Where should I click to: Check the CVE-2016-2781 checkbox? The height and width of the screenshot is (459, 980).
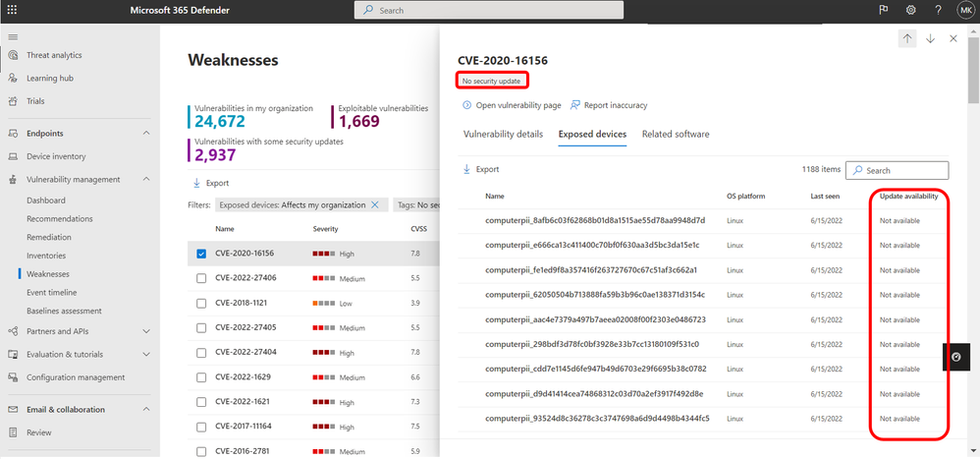[201, 451]
